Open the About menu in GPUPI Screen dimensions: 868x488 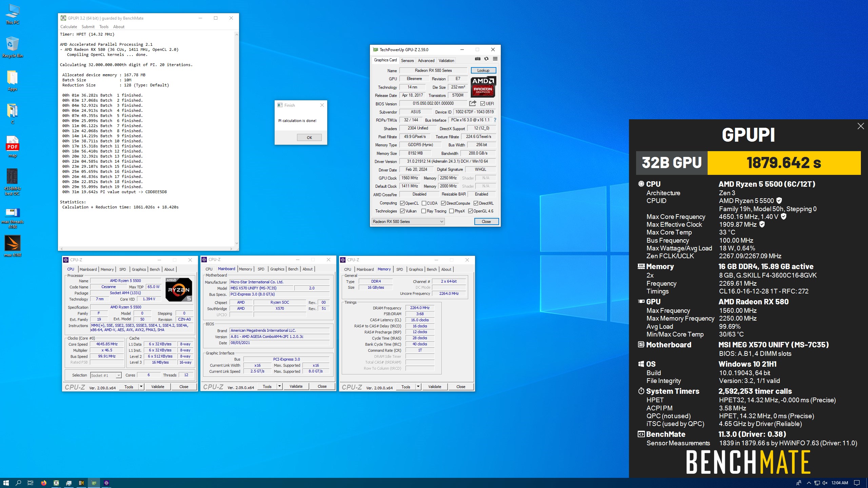[119, 27]
